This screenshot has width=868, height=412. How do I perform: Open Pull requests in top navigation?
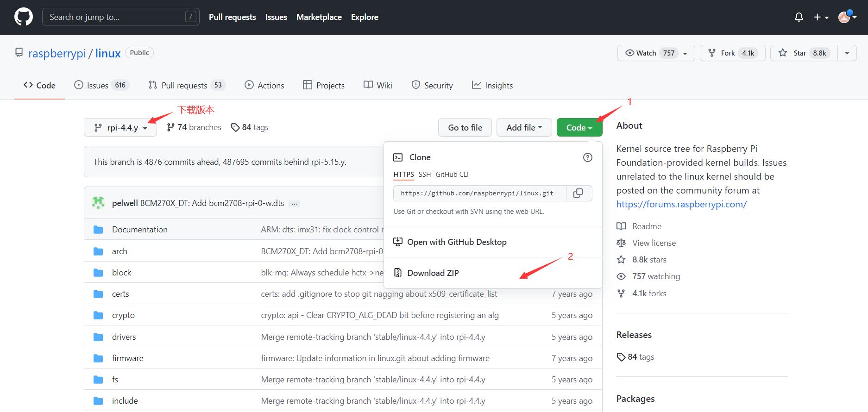[x=233, y=17]
